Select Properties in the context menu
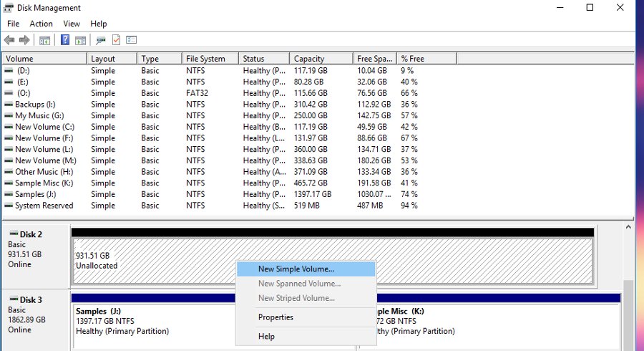Screen dimensions: 644x351 306,317
